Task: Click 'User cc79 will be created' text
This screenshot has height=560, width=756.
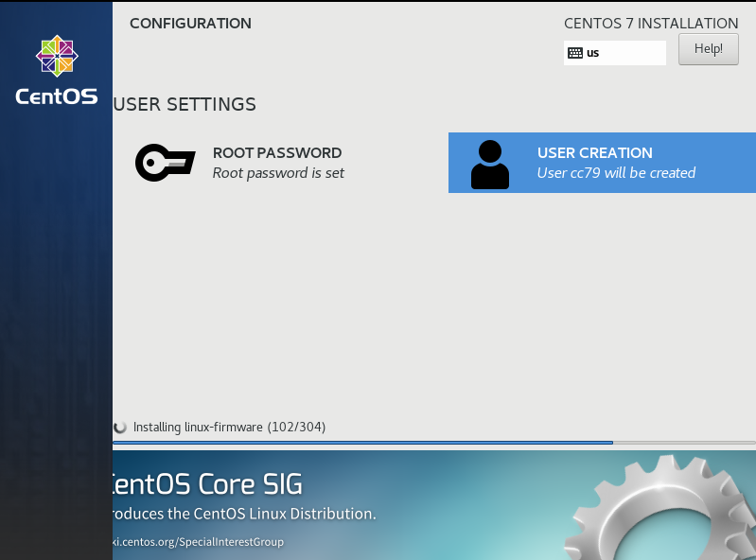Action: pos(616,173)
